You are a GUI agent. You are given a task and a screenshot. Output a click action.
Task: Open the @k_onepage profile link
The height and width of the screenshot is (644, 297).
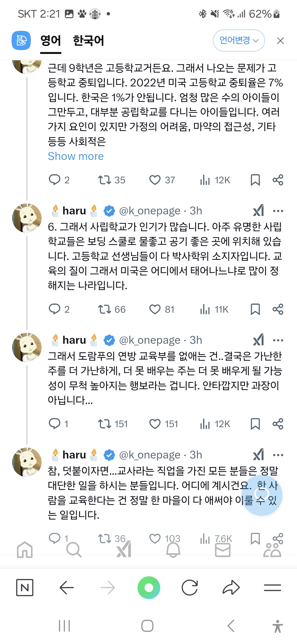(x=150, y=211)
